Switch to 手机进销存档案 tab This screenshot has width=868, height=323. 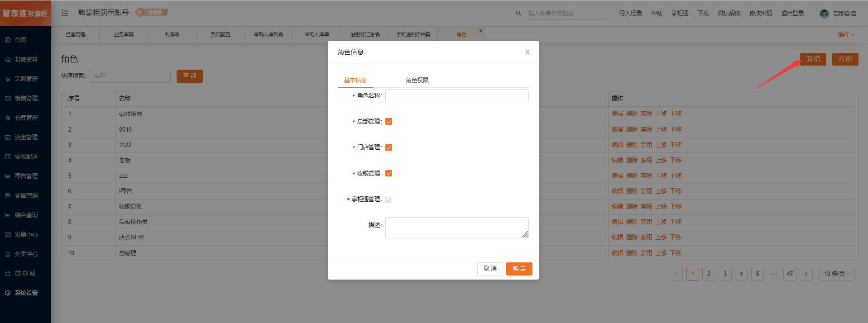click(x=413, y=34)
